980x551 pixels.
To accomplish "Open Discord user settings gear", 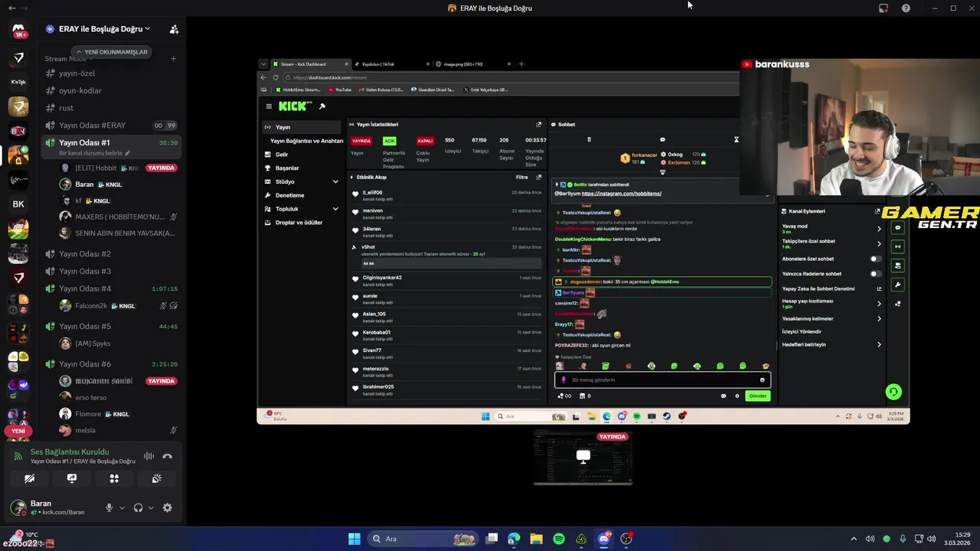I will (x=168, y=507).
